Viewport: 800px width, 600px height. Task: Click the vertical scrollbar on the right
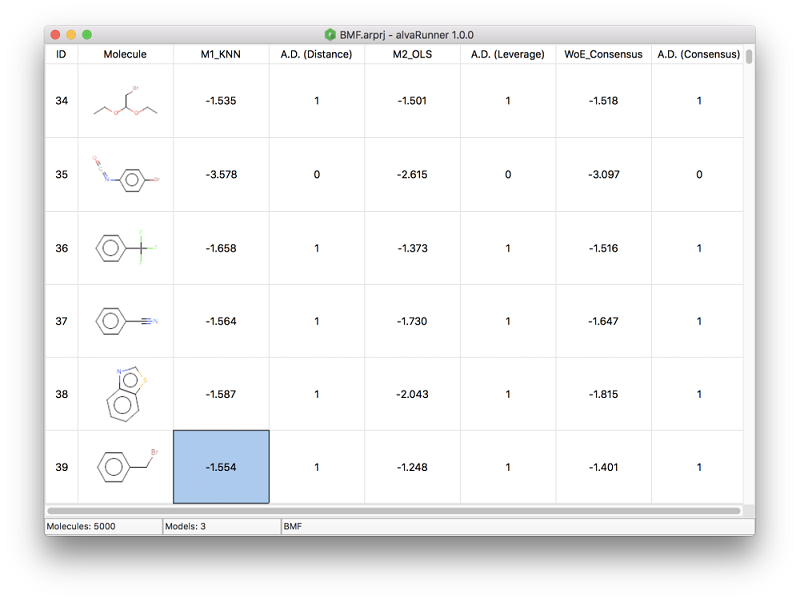tap(749, 56)
